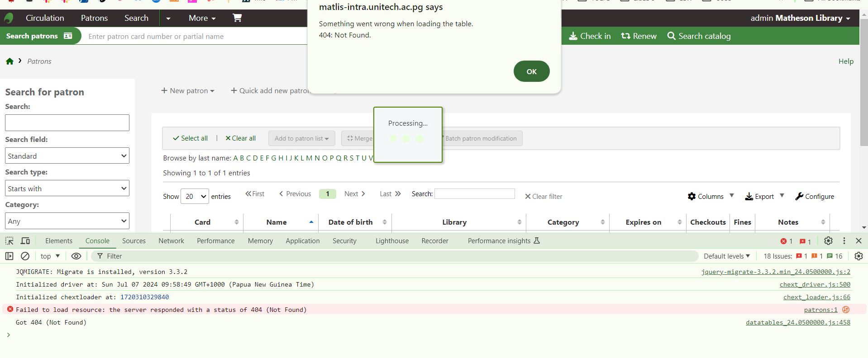Click the Koha home breadcrumb icon
Image resolution: width=868 pixels, height=358 pixels.
pyautogui.click(x=10, y=61)
